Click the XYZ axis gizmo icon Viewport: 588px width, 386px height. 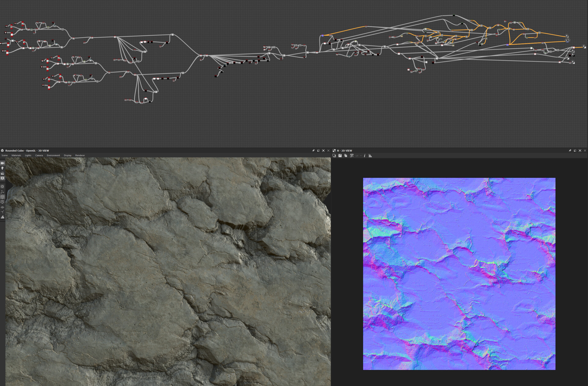[2, 192]
